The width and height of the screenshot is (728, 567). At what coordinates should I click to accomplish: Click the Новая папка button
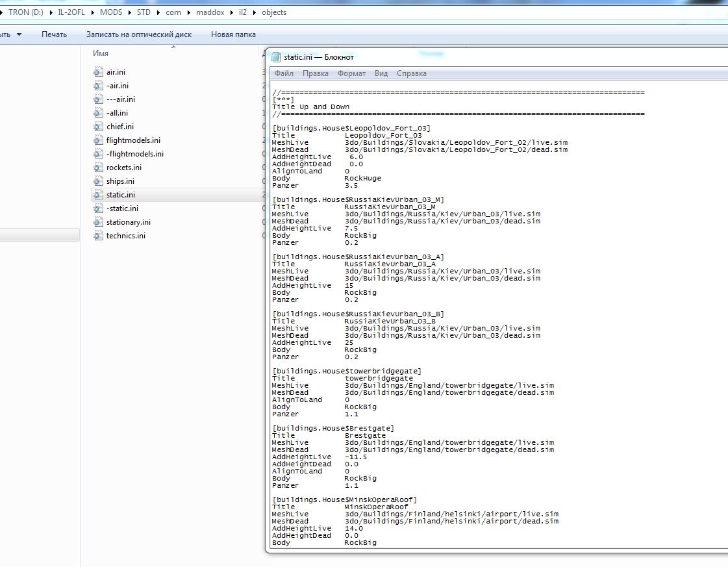pyautogui.click(x=233, y=34)
